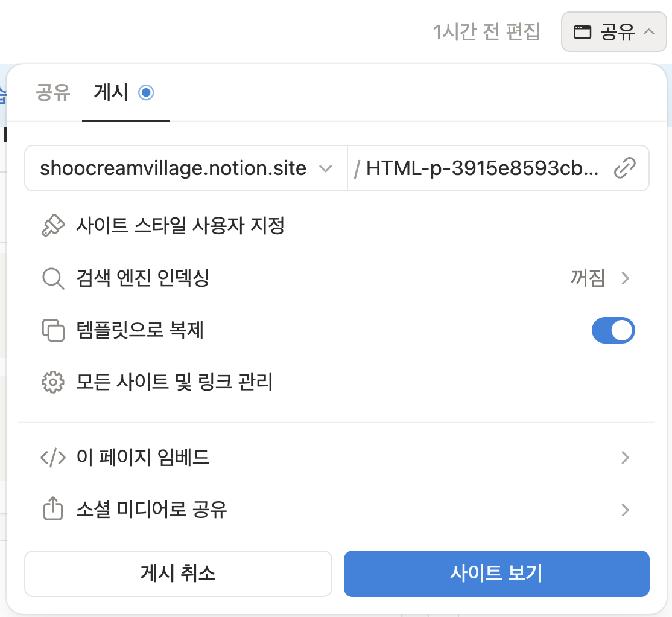Select the 게시 tab
Viewport: 672px width, 617px height.
111,92
